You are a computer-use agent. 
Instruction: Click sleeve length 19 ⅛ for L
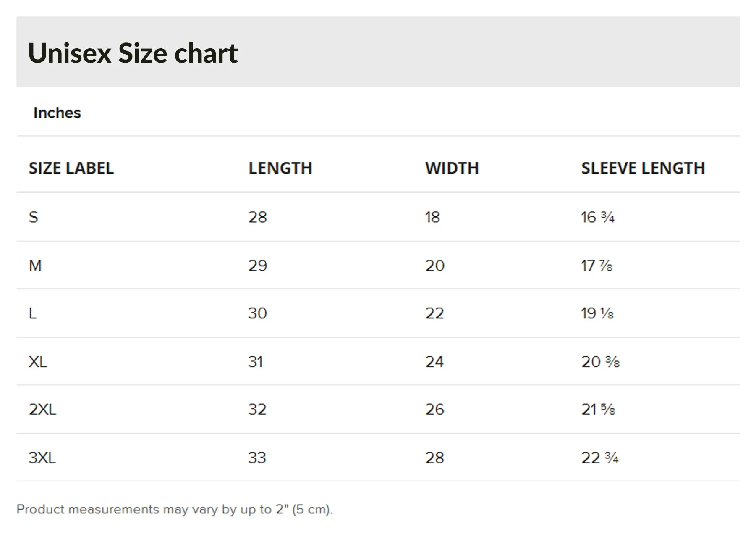[597, 313]
